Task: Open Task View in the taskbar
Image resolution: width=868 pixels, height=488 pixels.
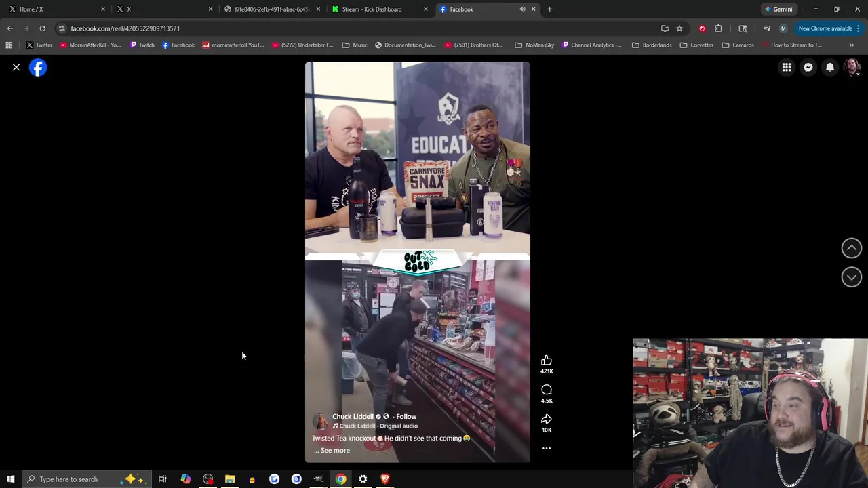Action: pos(163,479)
